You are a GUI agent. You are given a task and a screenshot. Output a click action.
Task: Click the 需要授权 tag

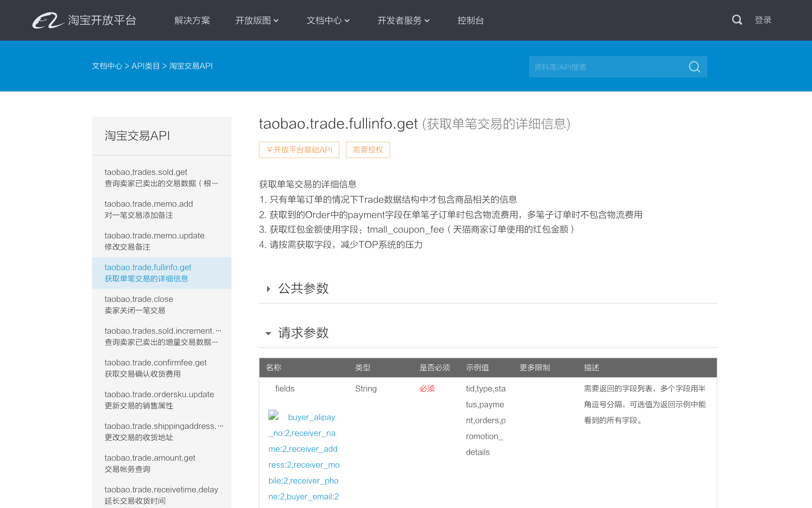click(x=368, y=150)
